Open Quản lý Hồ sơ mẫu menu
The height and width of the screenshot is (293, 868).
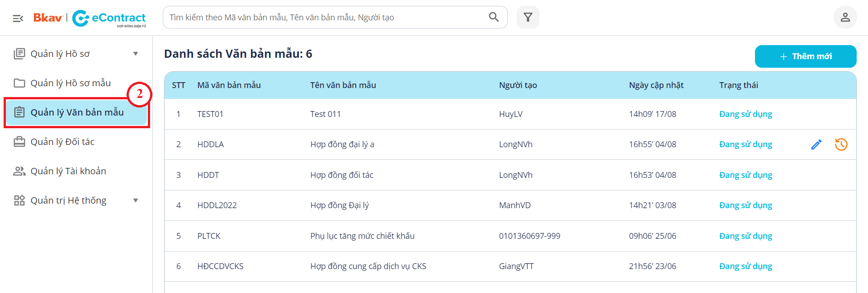[71, 83]
